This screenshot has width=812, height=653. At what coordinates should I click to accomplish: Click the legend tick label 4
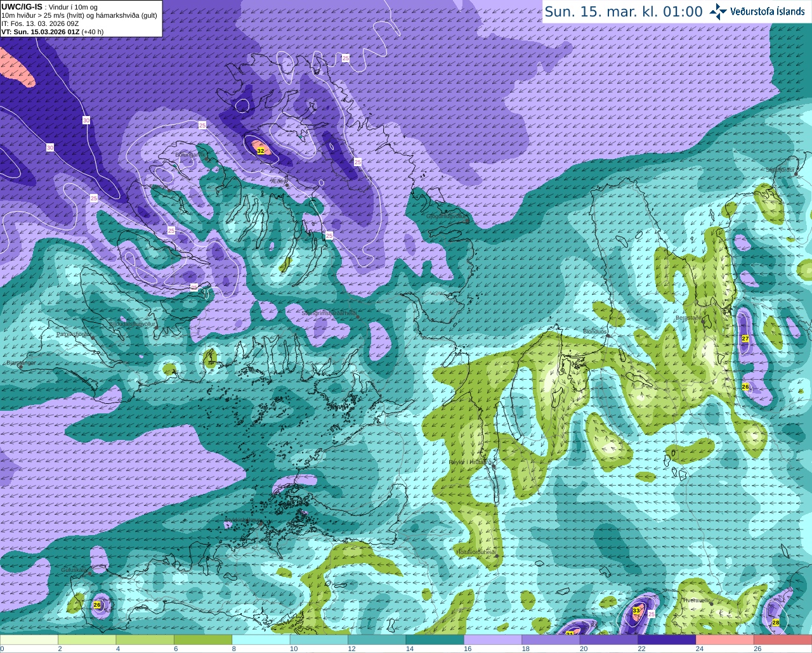click(x=118, y=649)
